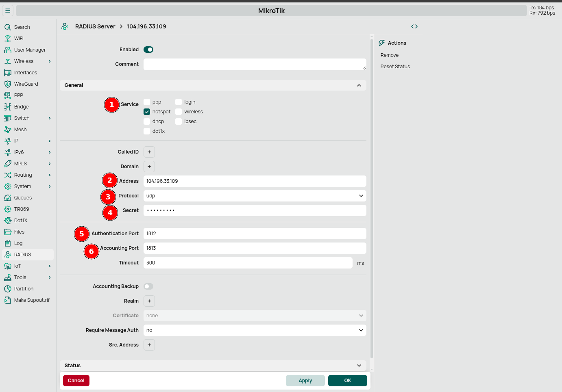Click Reset Status under Actions
This screenshot has width=562, height=392.
395,66
